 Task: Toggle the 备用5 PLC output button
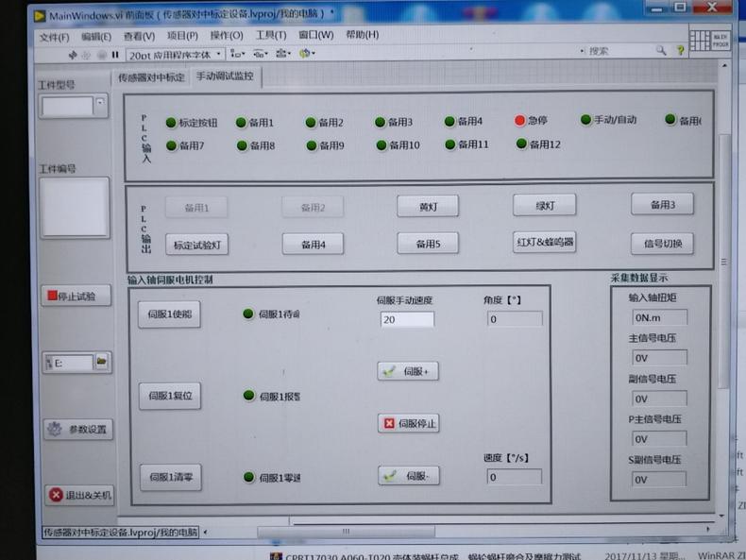point(428,244)
